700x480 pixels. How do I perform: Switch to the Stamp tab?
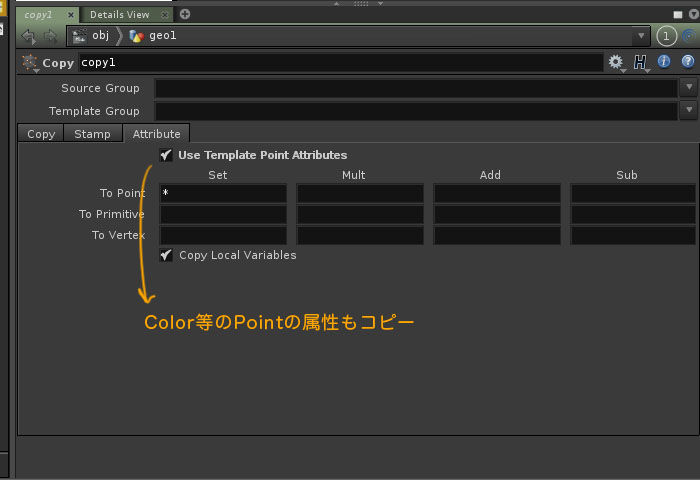pyautogui.click(x=92, y=134)
